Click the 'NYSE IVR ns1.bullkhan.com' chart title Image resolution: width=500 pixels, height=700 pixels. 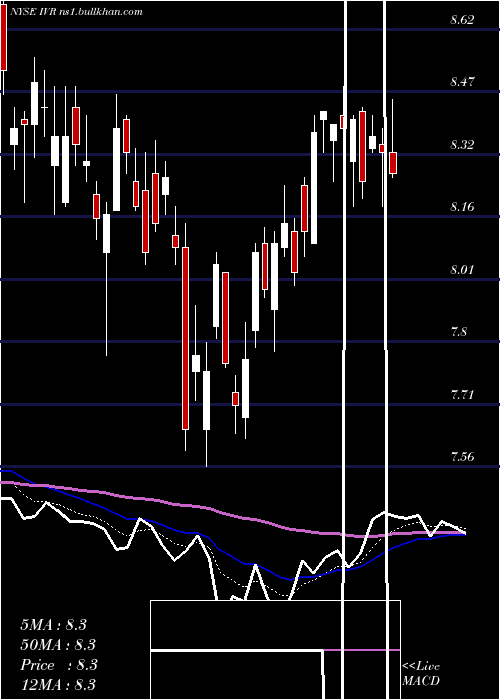tap(78, 12)
